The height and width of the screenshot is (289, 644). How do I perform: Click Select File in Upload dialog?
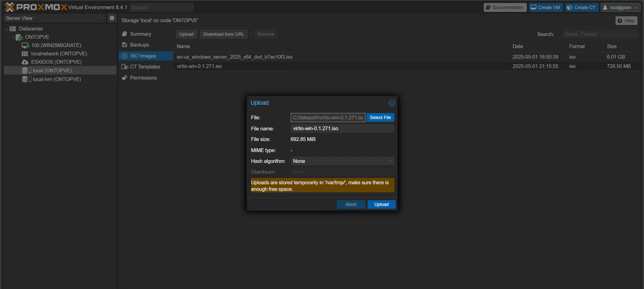[x=380, y=118]
